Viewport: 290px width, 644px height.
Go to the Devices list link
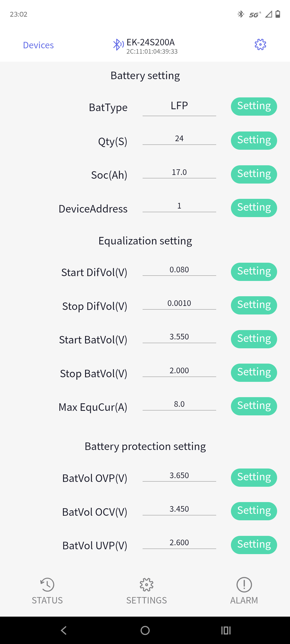point(38,45)
